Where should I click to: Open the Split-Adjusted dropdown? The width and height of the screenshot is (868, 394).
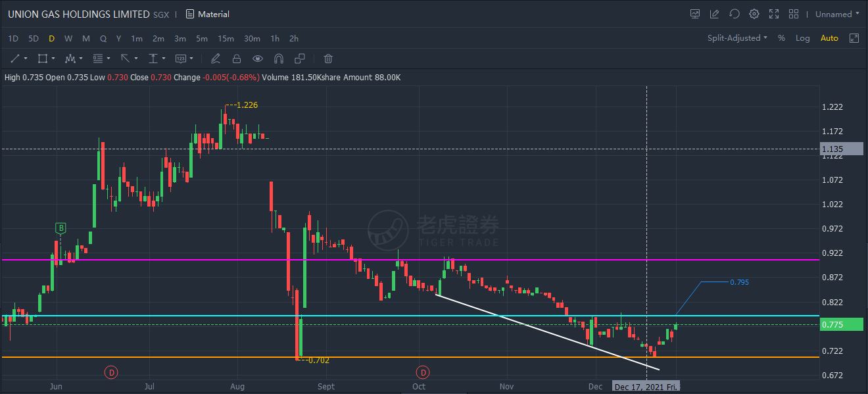pyautogui.click(x=737, y=38)
